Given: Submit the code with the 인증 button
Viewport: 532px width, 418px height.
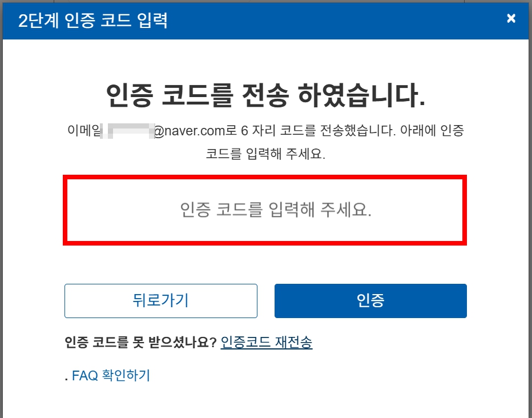Looking at the screenshot, I should coord(370,301).
